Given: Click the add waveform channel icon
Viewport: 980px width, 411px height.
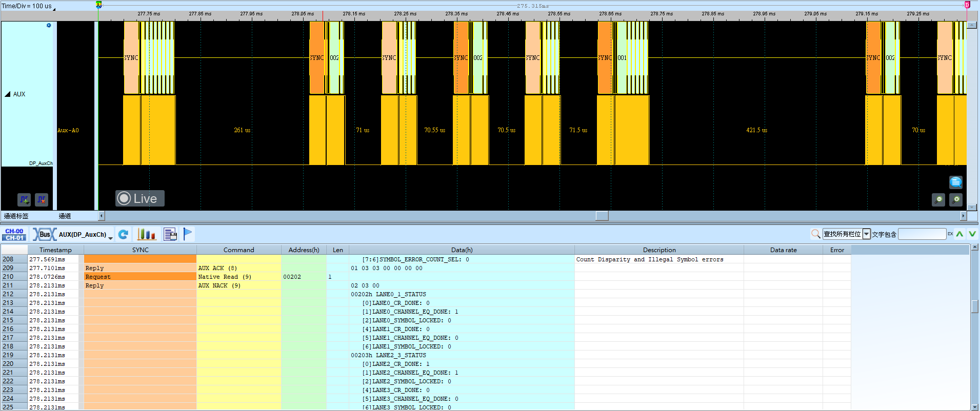Looking at the screenshot, I should (24, 200).
